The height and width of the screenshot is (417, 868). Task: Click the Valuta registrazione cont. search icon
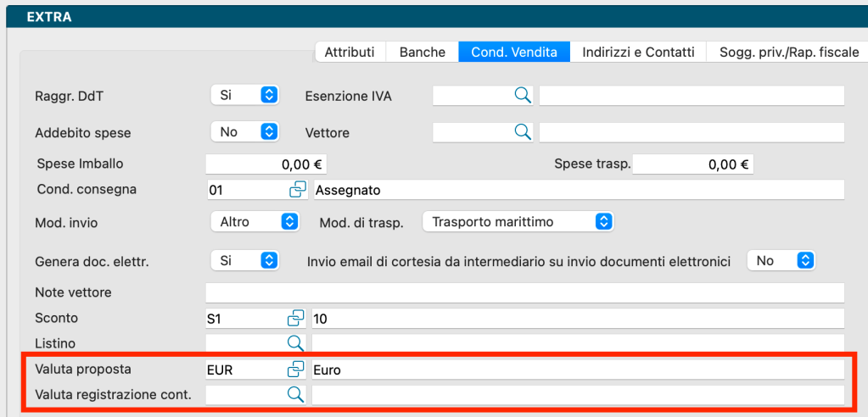click(x=295, y=394)
